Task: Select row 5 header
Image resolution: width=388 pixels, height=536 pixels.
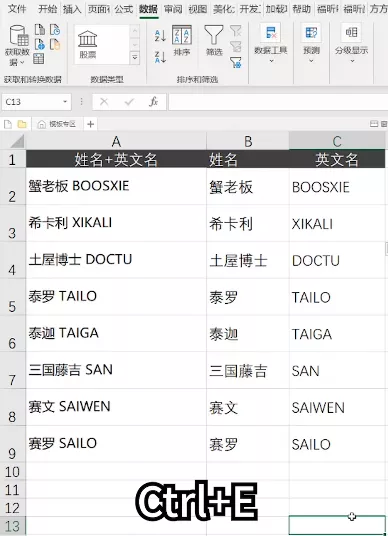Action: pyautogui.click(x=13, y=297)
